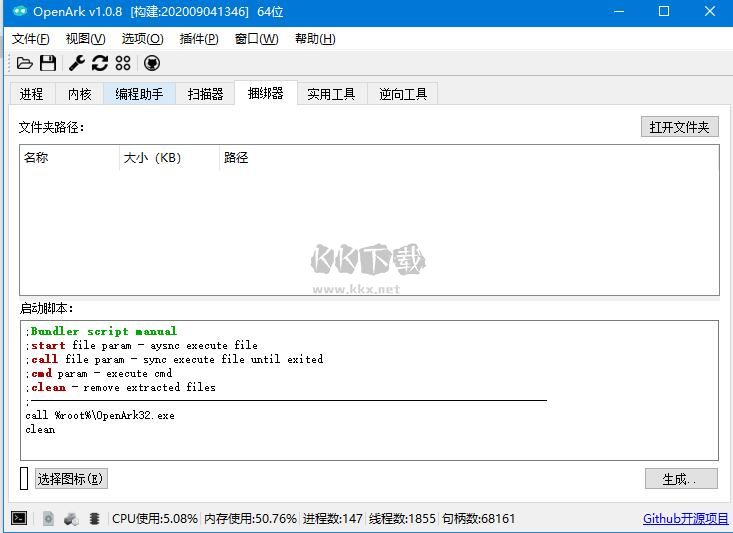Click the 生成.. button
Image resolution: width=733 pixels, height=533 pixels.
tap(681, 479)
